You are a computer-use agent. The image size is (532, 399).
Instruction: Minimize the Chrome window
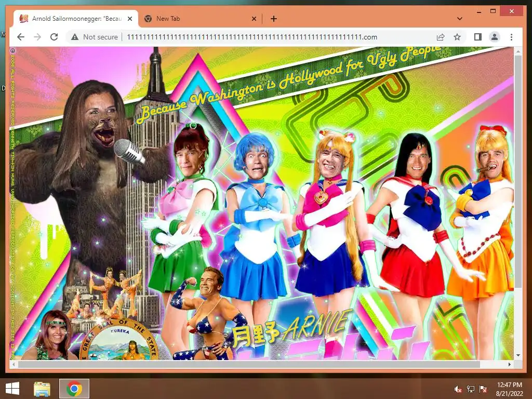coord(479,11)
